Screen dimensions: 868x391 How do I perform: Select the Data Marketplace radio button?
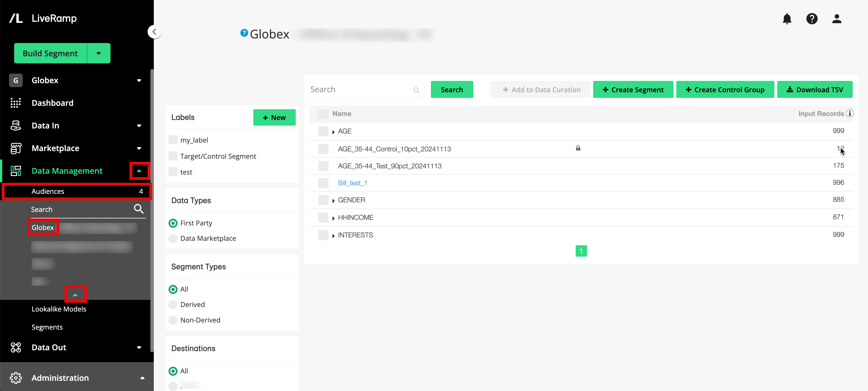(x=173, y=238)
